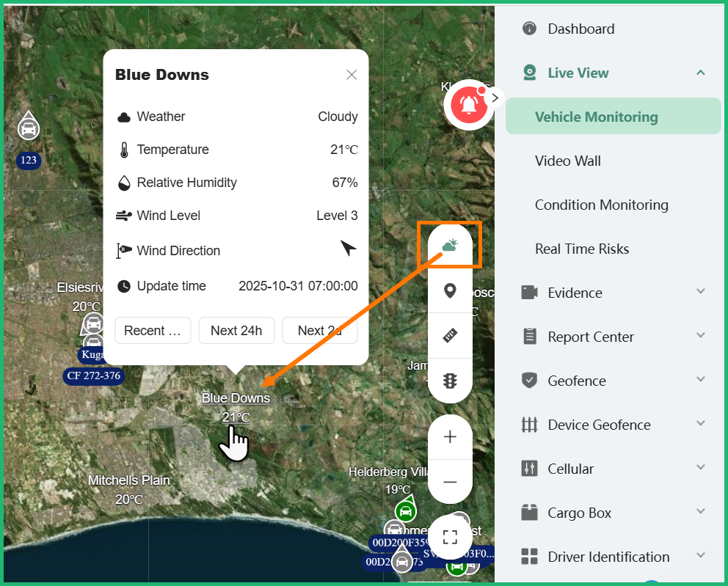
Task: Click the Next 24h forecast button
Action: pos(236,331)
